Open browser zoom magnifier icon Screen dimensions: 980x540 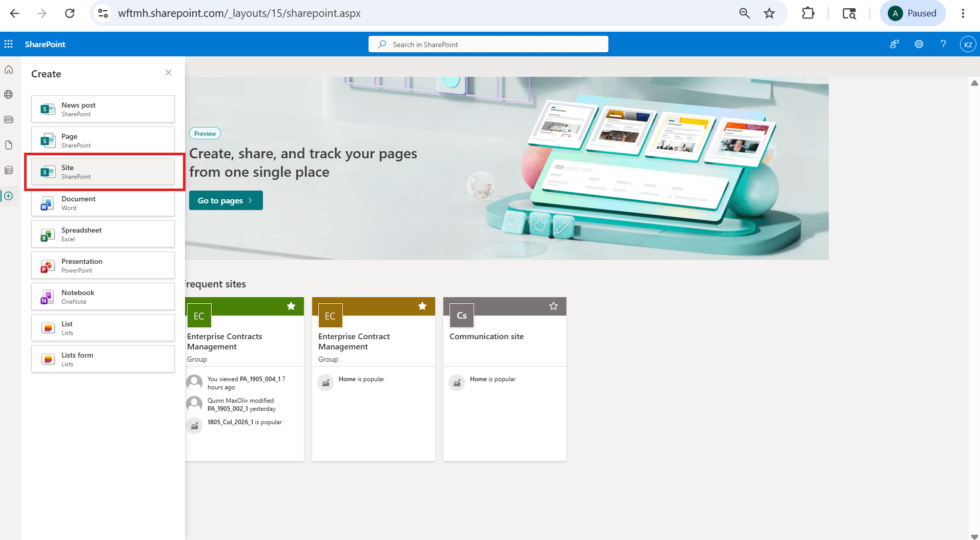point(744,13)
